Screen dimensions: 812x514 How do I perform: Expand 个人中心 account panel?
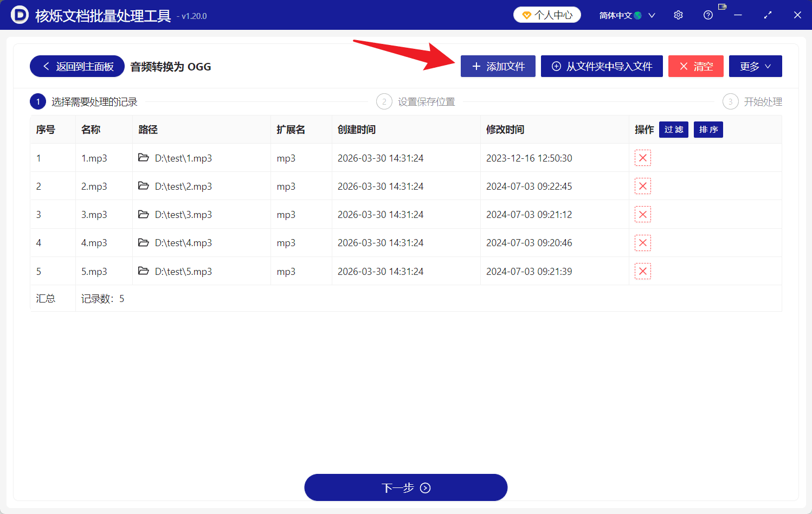coord(547,15)
